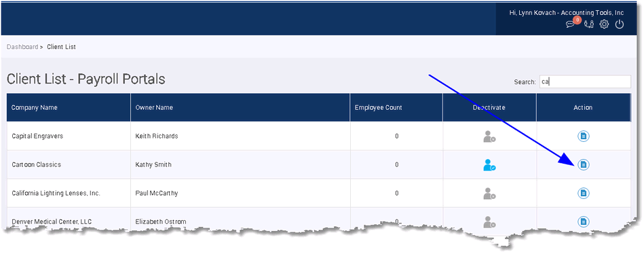Open the messages chat icon

coord(569,24)
